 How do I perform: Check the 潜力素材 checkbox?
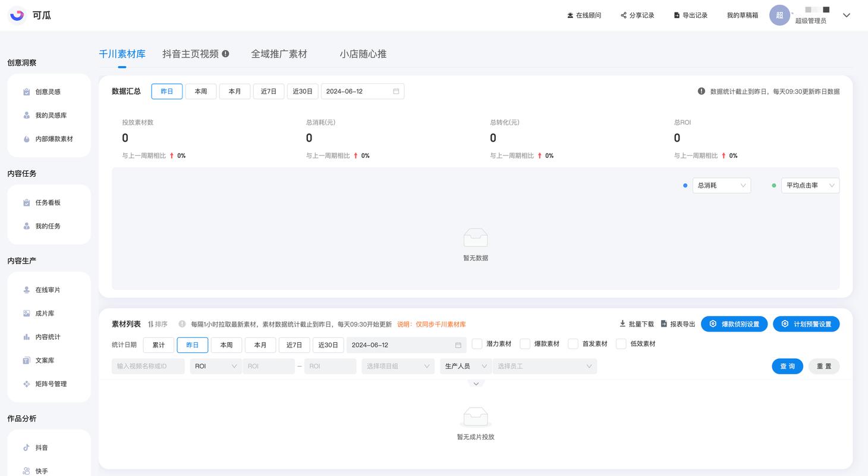tap(477, 344)
